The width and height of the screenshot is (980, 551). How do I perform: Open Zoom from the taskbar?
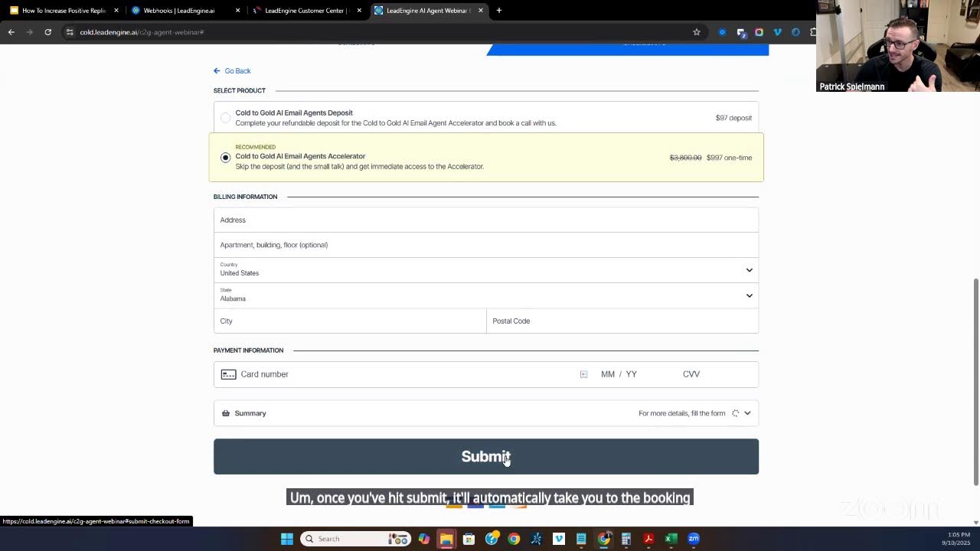pos(694,539)
